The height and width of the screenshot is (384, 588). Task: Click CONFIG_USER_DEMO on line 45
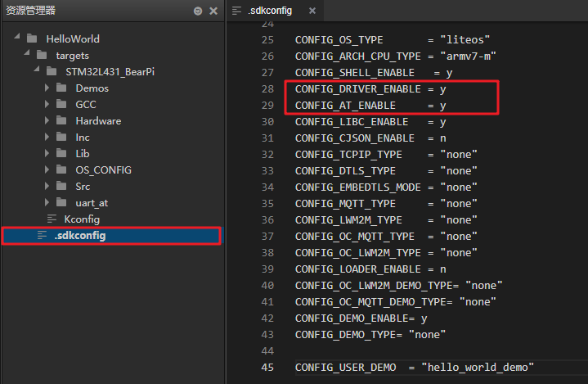345,368
